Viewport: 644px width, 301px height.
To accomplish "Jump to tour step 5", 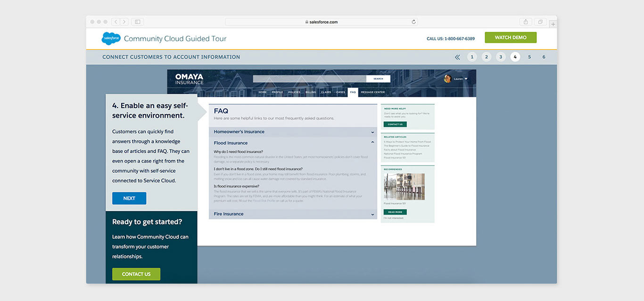I will (529, 57).
